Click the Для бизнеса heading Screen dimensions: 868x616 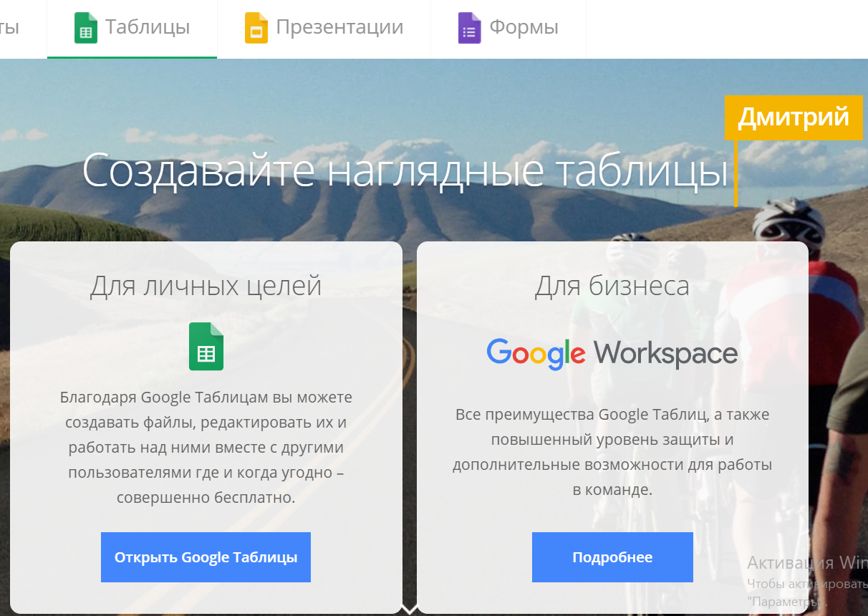pyautogui.click(x=612, y=286)
